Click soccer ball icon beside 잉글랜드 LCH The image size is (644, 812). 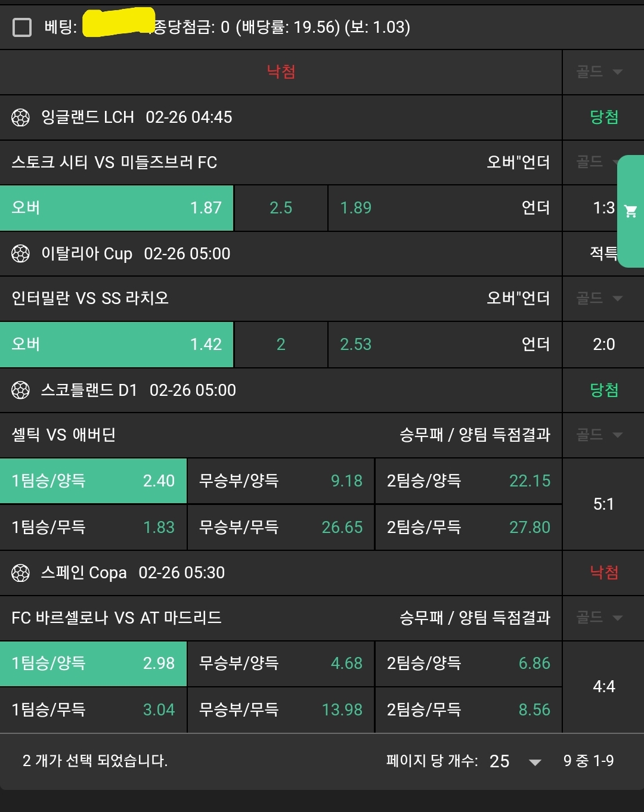(20, 117)
